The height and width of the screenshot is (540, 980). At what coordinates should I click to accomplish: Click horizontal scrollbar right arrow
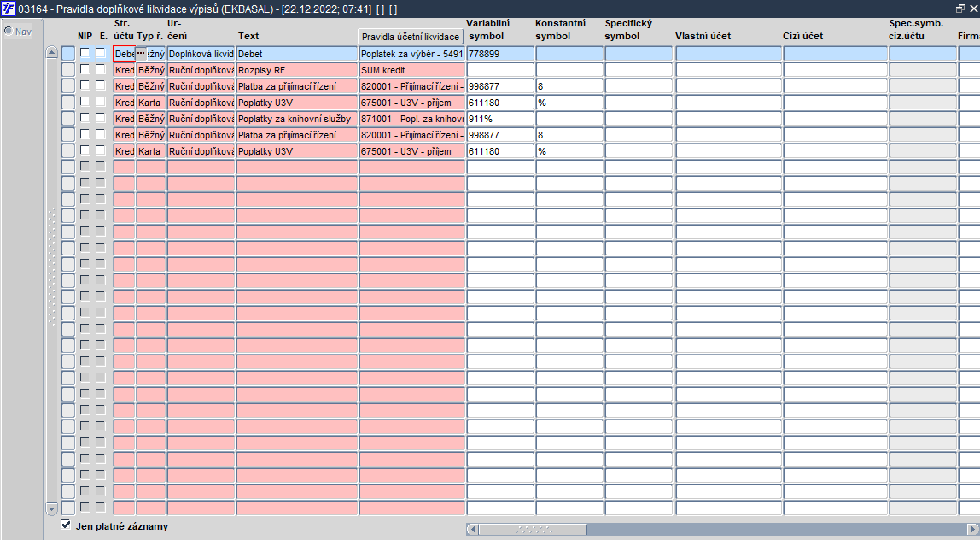972,530
